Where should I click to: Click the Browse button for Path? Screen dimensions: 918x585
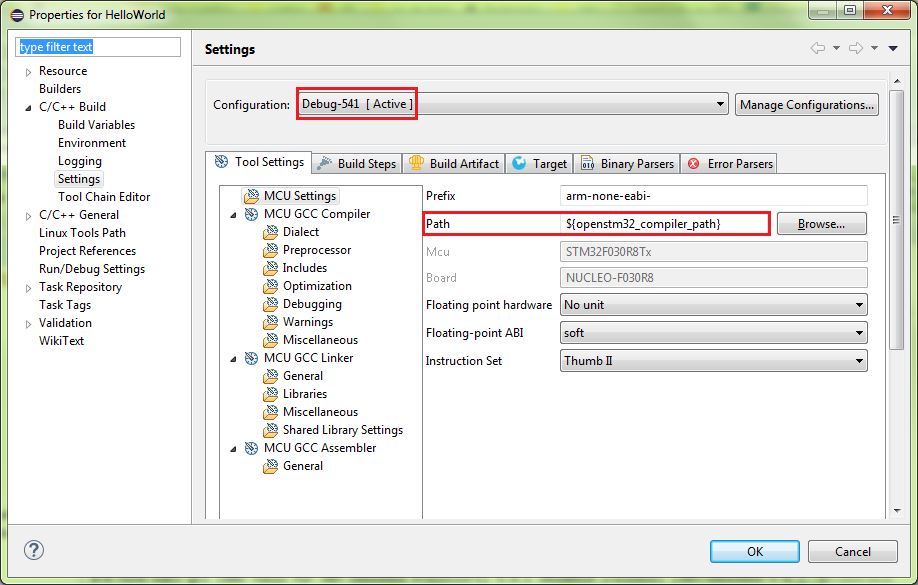[821, 224]
